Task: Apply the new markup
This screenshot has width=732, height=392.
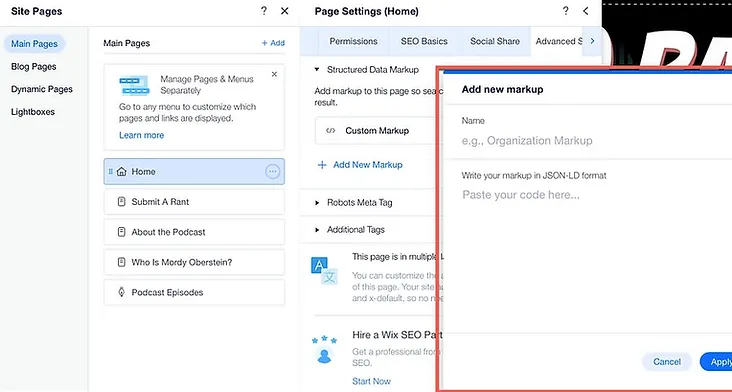Action: 716,362
